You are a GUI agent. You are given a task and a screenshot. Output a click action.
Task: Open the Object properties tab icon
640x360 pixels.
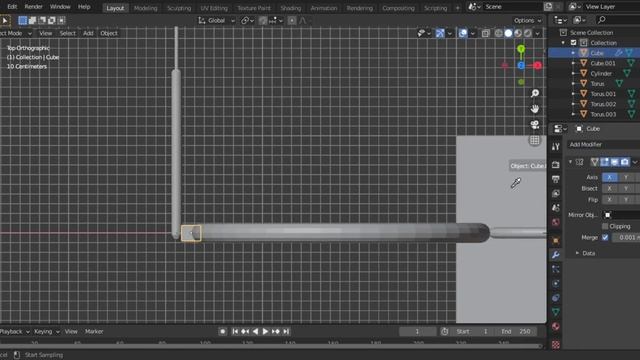click(x=556, y=240)
